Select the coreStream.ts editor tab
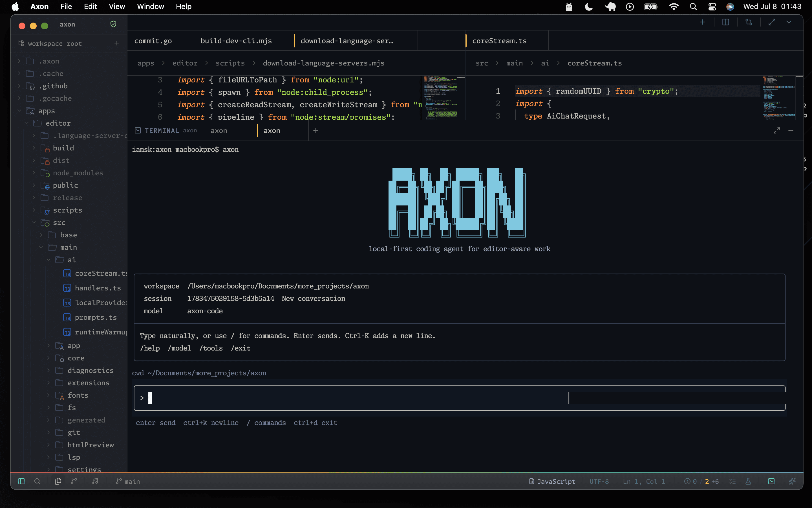Screen dimensions: 812x508 point(499,41)
